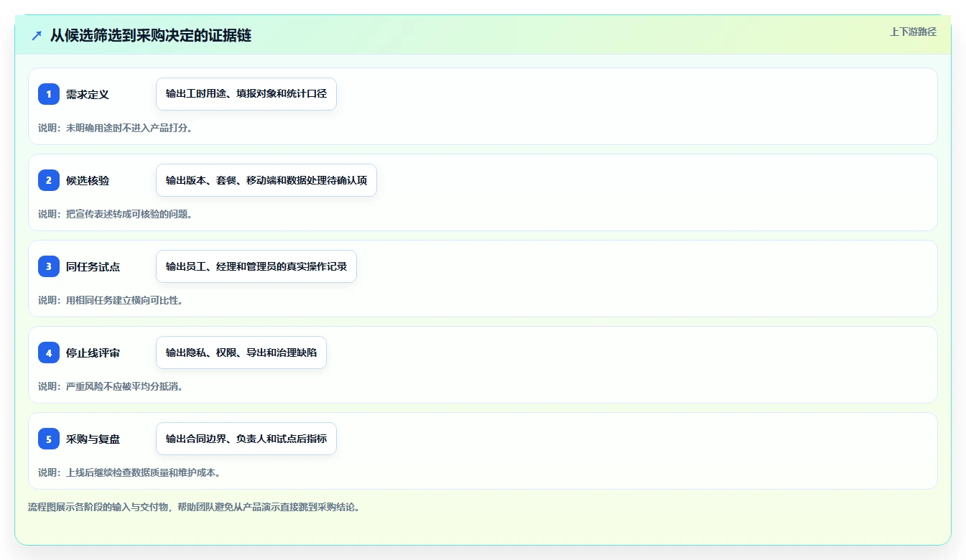Click the heading 从候选筛选到采购决定的证据链
This screenshot has height=560, width=966.
(x=151, y=35)
